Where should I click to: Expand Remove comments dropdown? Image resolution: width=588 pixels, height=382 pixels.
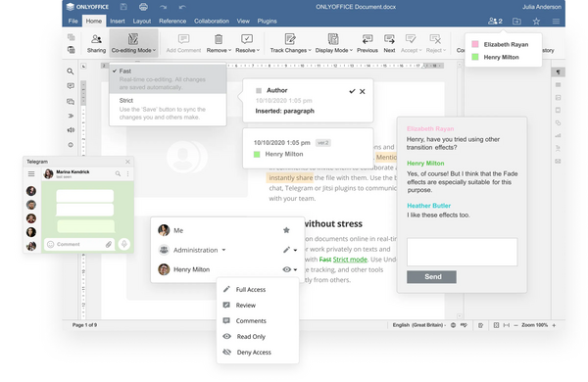(x=230, y=50)
